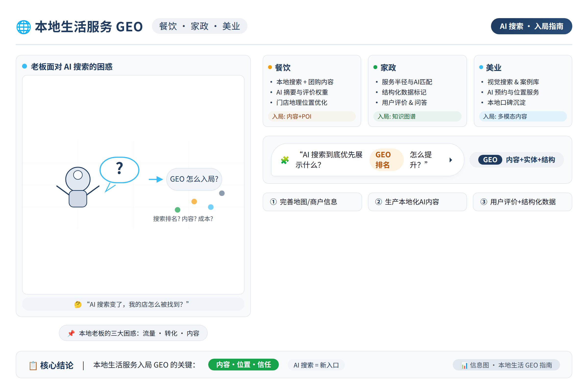This screenshot has width=588, height=392.
Task: Click the 入局: 内容+POI tag
Action: point(312,117)
